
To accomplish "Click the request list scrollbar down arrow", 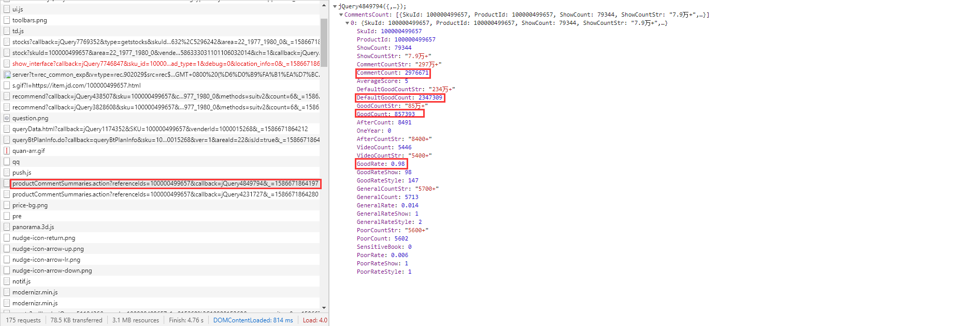I will pyautogui.click(x=324, y=308).
